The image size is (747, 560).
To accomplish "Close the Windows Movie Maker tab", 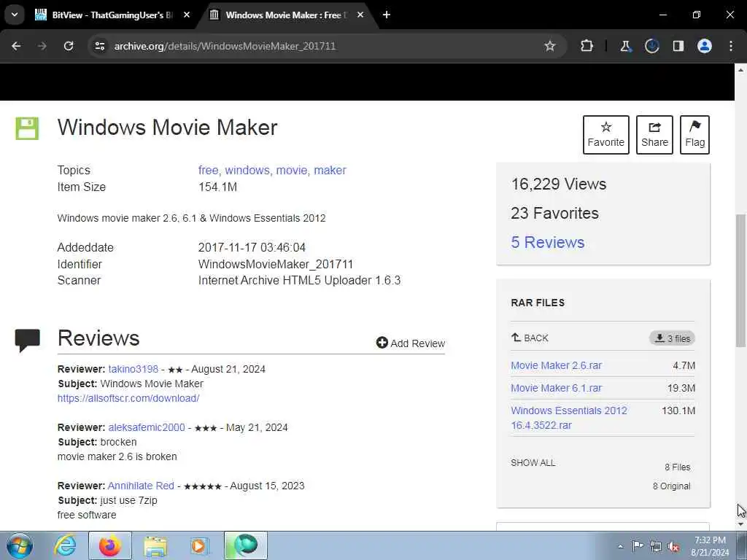I will coord(360,15).
